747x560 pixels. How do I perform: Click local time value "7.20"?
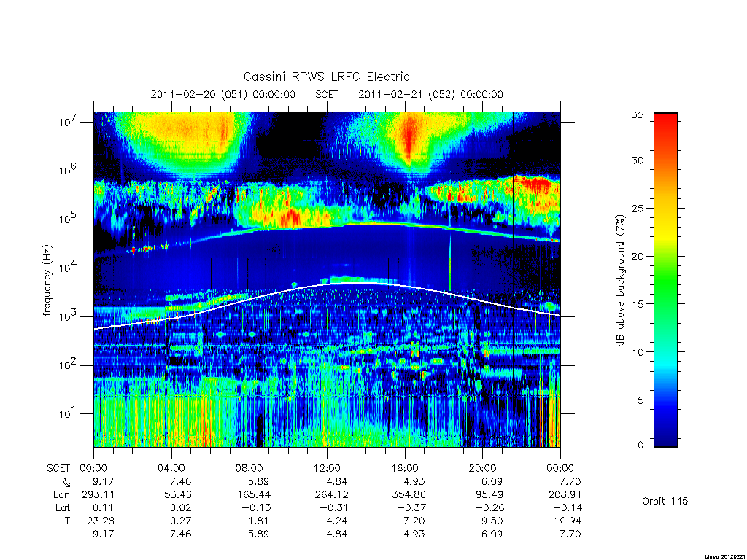coord(414,521)
